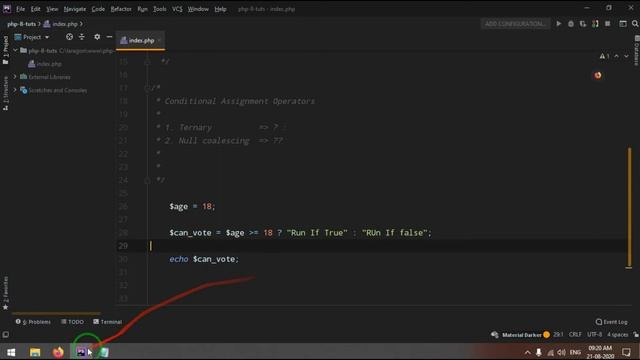Image resolution: width=640 pixels, height=360 pixels.
Task: Hide the Project panel with minus icon
Action: pyautogui.click(x=109, y=37)
